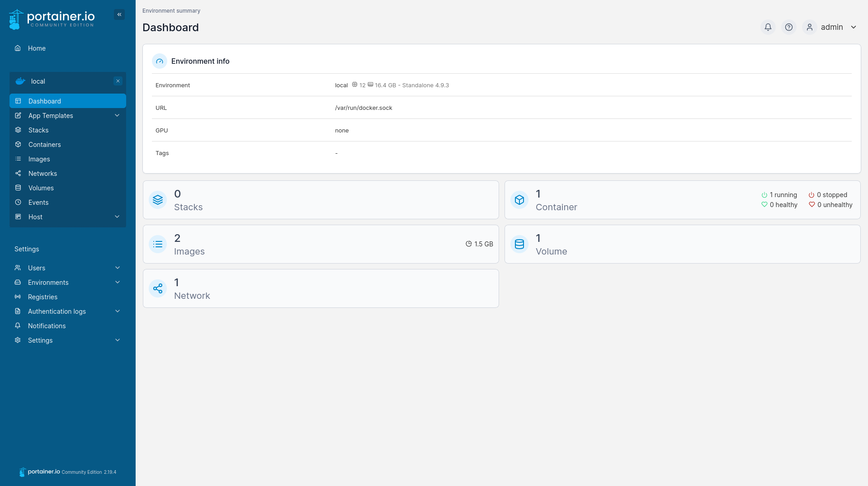The width and height of the screenshot is (868, 486).
Task: Navigate to Home in the sidebar
Action: pyautogui.click(x=37, y=48)
